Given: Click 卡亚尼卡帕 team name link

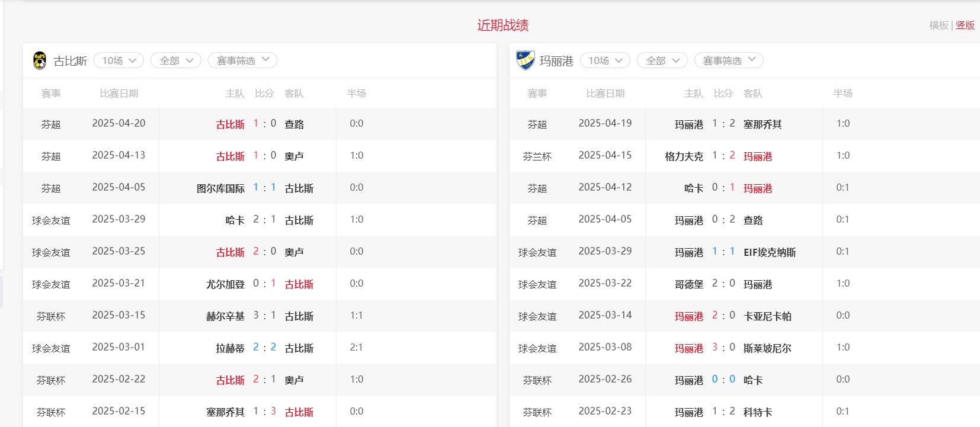Looking at the screenshot, I should [x=767, y=316].
